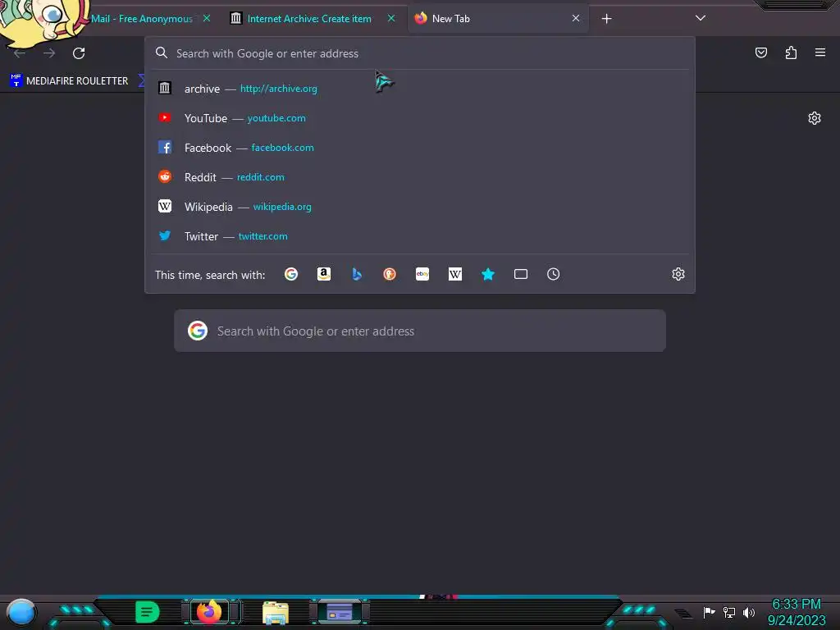Search this time with eBay

tap(422, 274)
